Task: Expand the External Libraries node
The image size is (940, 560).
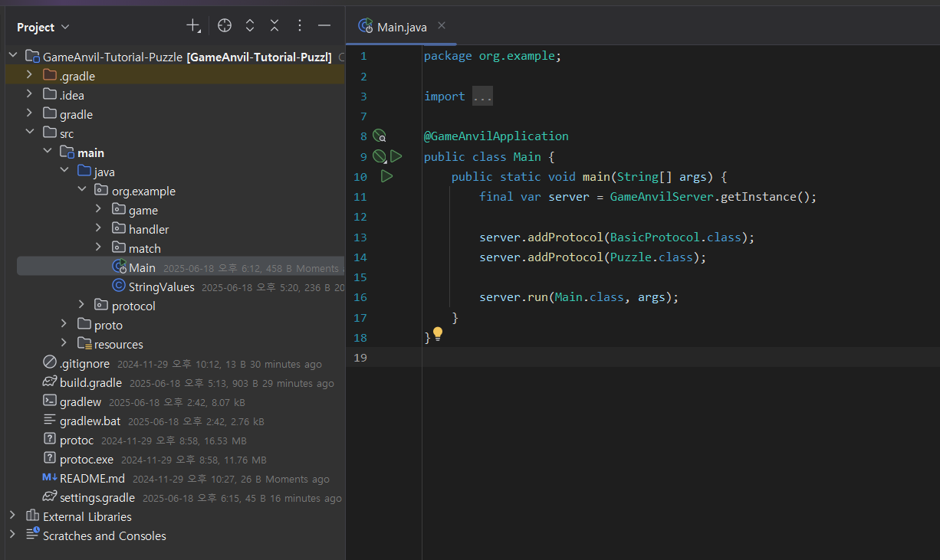Action: [x=12, y=516]
